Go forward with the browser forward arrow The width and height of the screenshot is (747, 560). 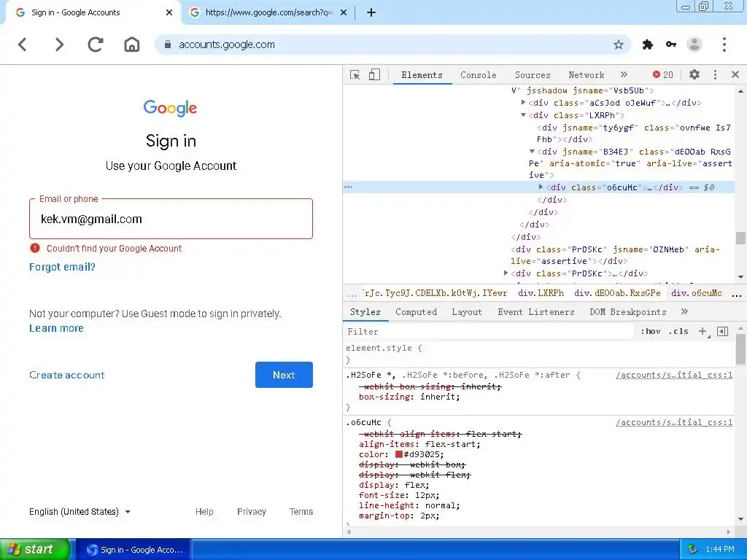point(59,44)
